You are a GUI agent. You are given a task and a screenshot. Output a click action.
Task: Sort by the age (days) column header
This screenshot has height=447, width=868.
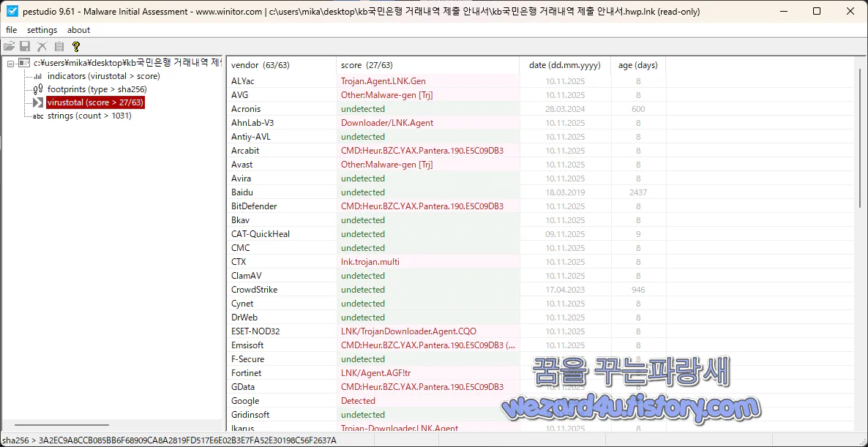point(638,65)
